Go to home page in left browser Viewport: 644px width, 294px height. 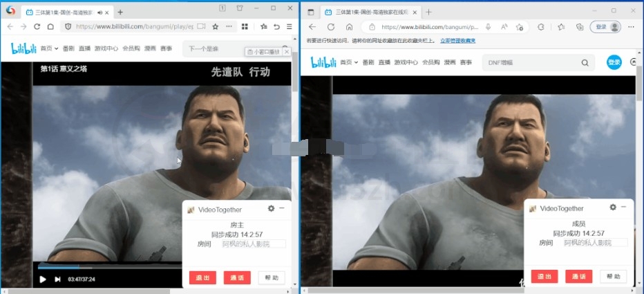pos(50,27)
